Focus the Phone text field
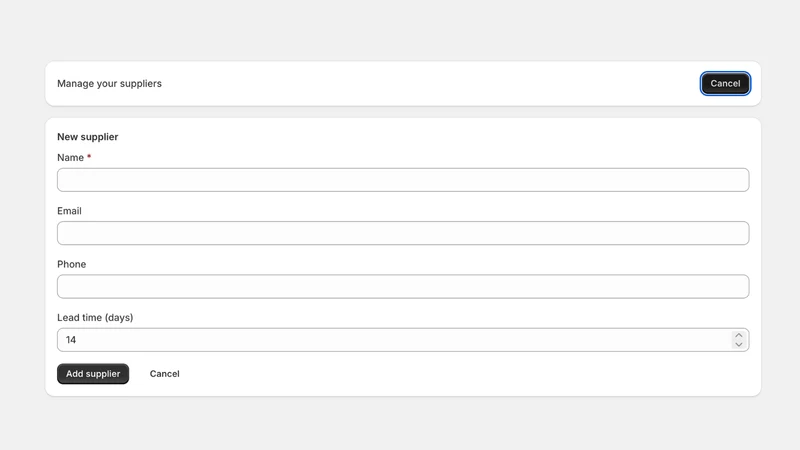This screenshot has height=450, width=800. [403, 287]
